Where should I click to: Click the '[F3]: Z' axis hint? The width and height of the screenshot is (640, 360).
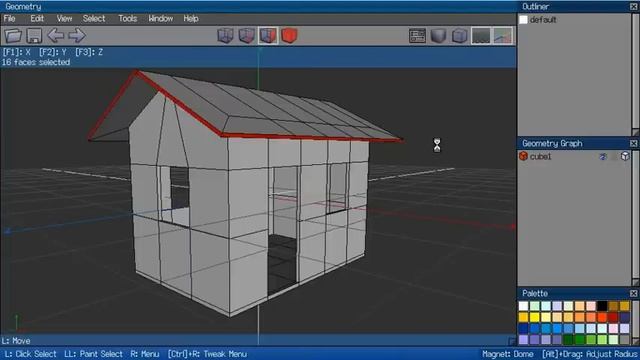tap(89, 52)
